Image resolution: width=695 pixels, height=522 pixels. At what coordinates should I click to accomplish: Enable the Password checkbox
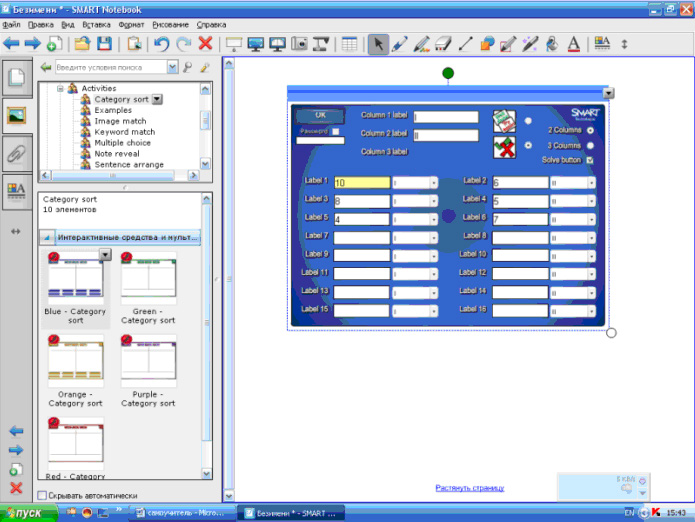click(x=336, y=131)
